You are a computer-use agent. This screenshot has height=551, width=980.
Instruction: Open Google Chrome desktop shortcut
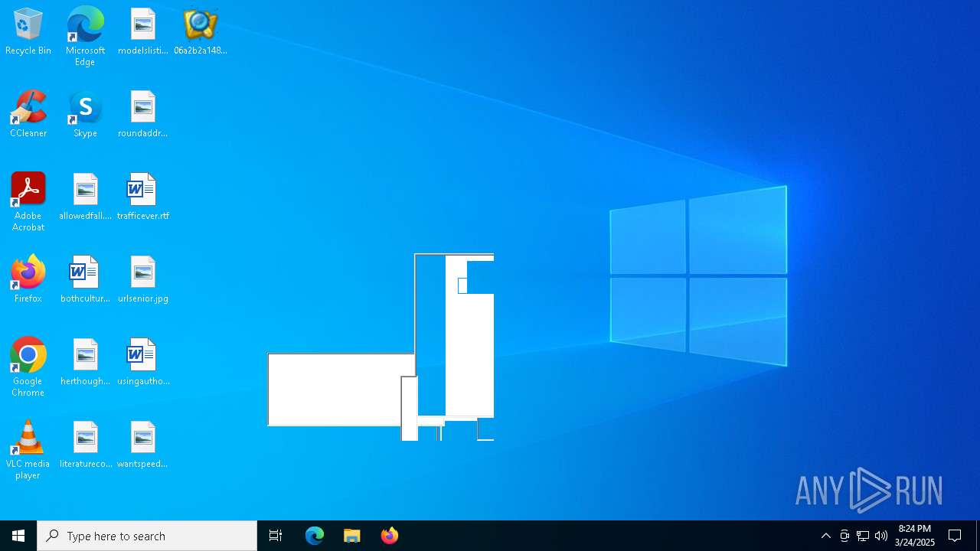(28, 367)
